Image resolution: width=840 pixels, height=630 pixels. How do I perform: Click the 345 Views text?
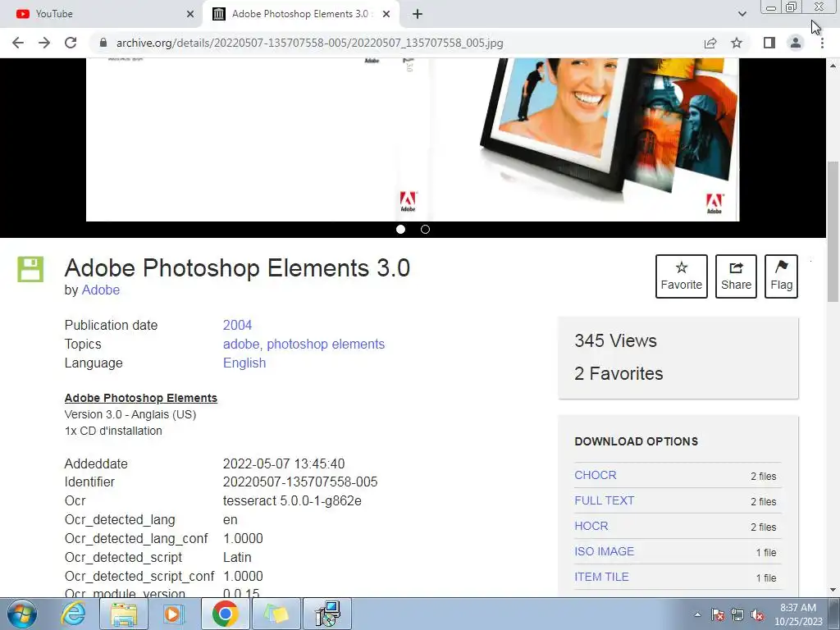(615, 340)
